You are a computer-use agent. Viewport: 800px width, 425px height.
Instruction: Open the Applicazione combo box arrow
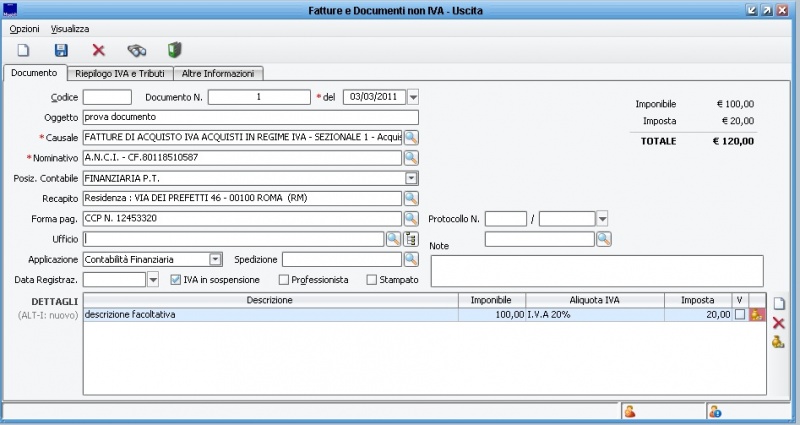pyautogui.click(x=215, y=259)
